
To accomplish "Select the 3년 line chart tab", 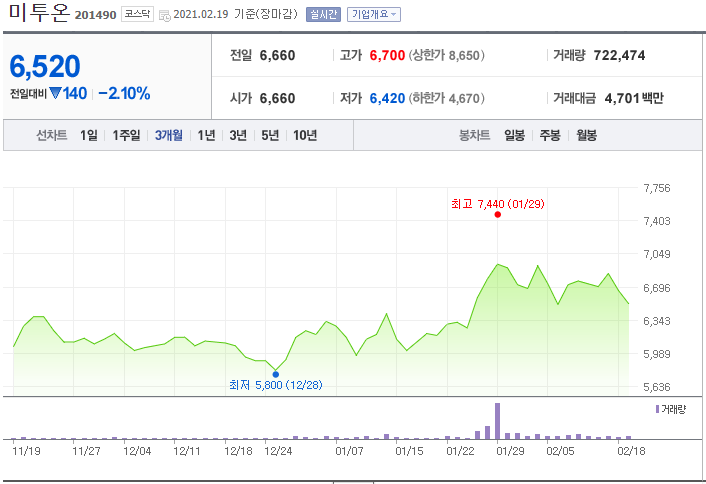I will [x=238, y=135].
